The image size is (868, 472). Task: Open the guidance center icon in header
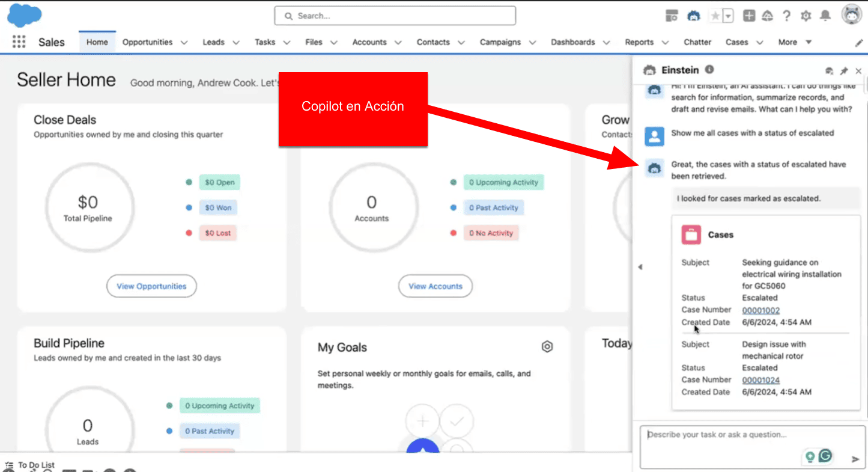672,16
